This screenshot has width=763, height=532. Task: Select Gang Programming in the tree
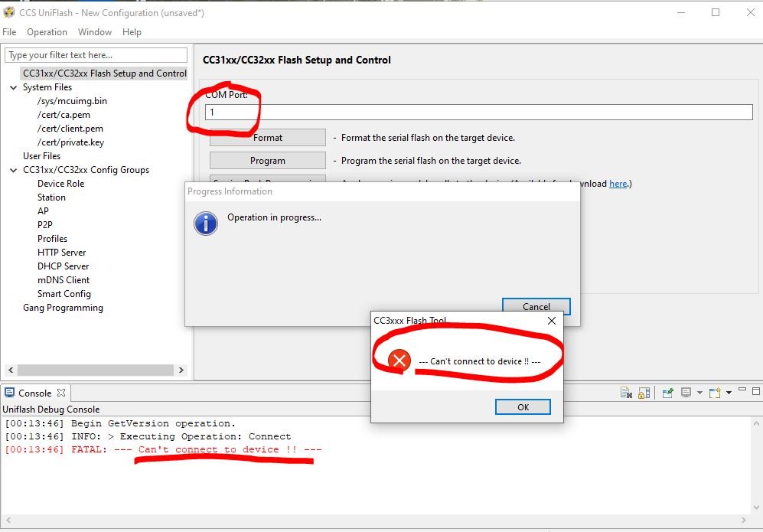point(63,308)
